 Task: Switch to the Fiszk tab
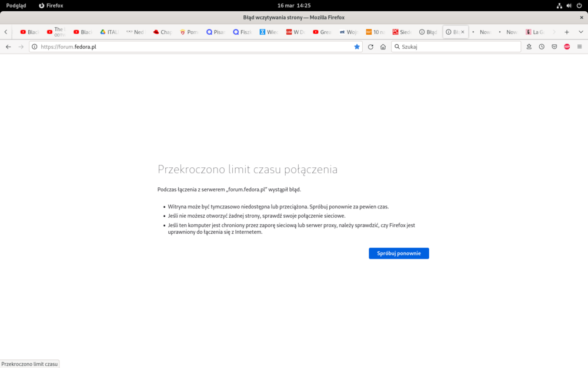242,32
